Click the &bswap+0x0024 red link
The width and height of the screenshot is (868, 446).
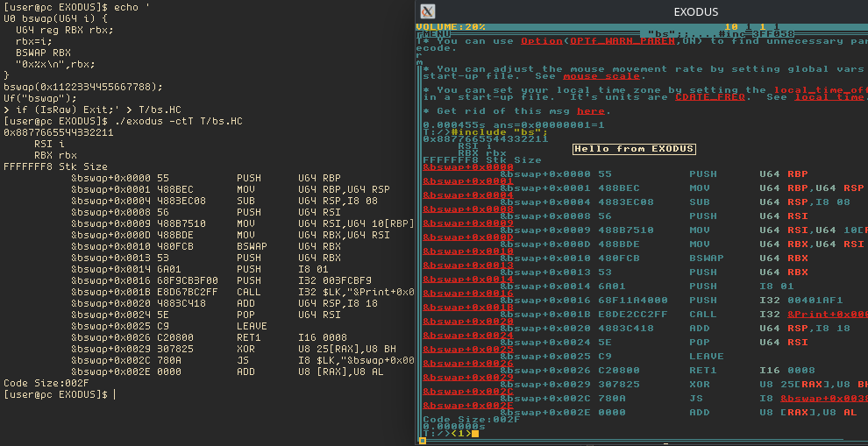pyautogui.click(x=468, y=336)
